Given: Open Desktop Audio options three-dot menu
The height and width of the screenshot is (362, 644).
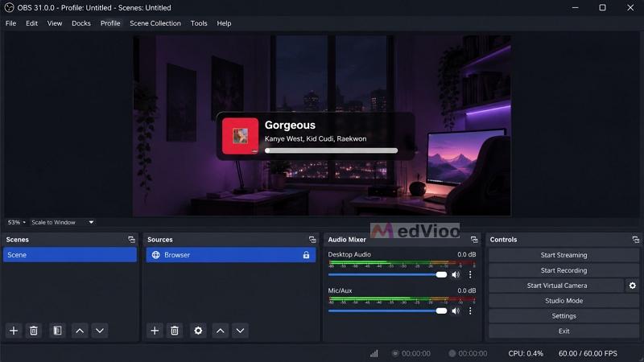Looking at the screenshot, I should (470, 274).
